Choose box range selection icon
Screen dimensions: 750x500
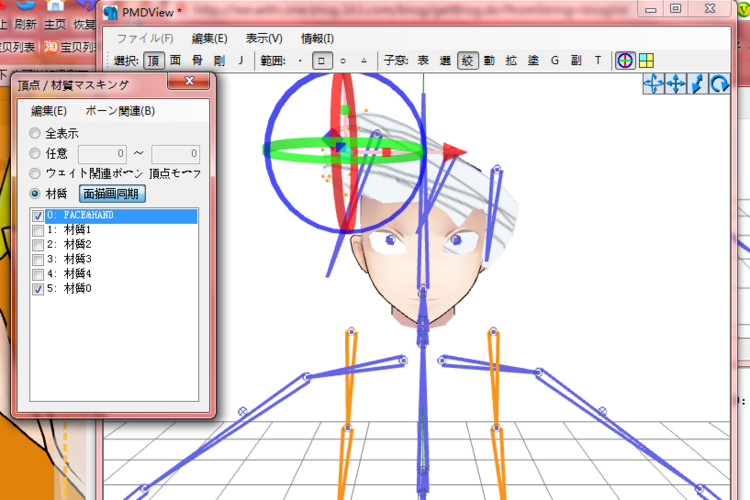pyautogui.click(x=321, y=61)
